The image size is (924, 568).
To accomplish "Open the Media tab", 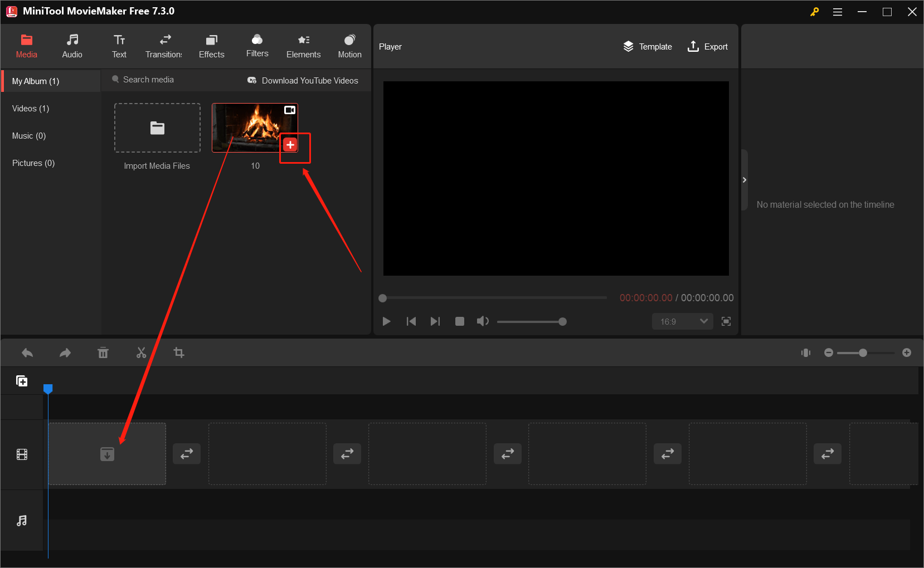I will [x=26, y=46].
